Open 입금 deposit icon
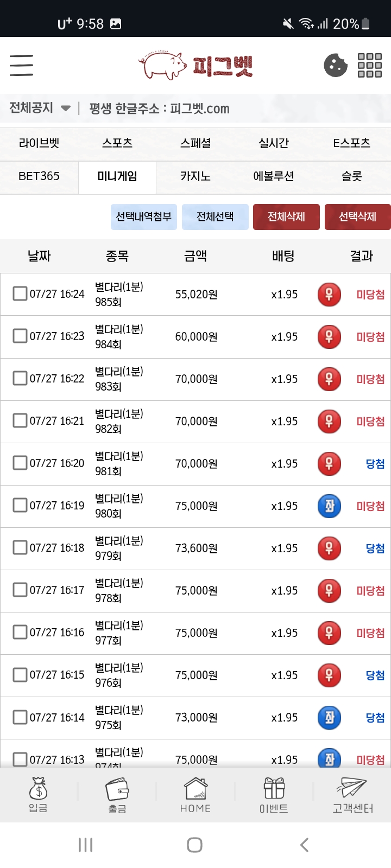391x868 pixels. click(x=38, y=795)
